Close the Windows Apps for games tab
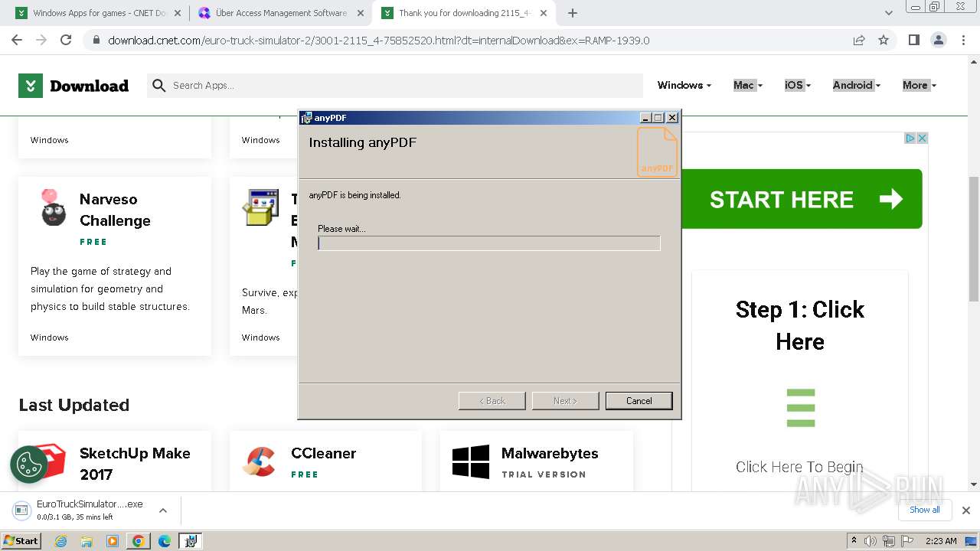Viewport: 980px width, 551px height. click(178, 13)
